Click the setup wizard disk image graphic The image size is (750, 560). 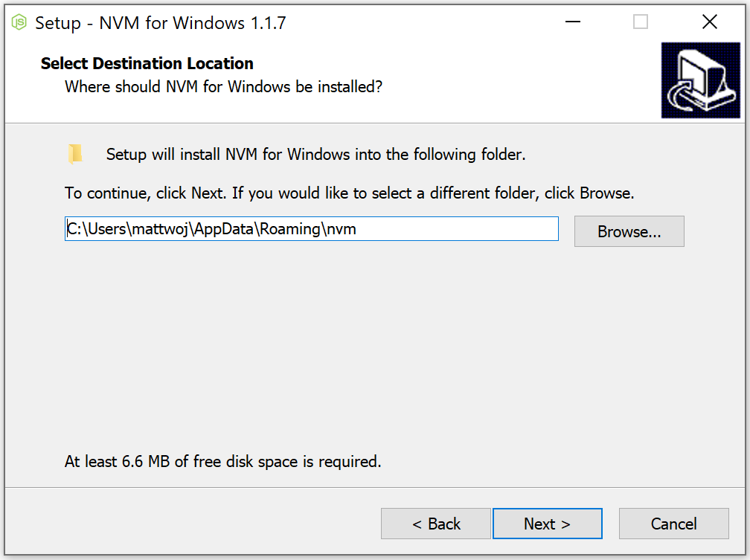(x=700, y=80)
